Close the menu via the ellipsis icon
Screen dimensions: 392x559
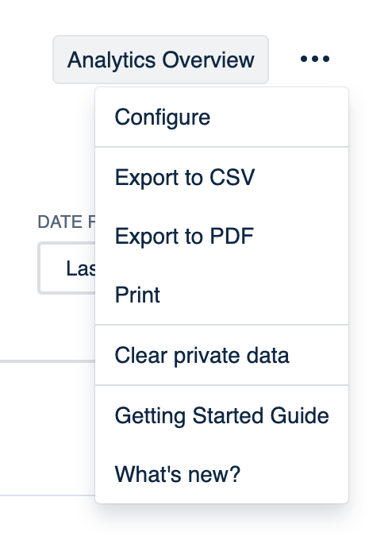[315, 59]
